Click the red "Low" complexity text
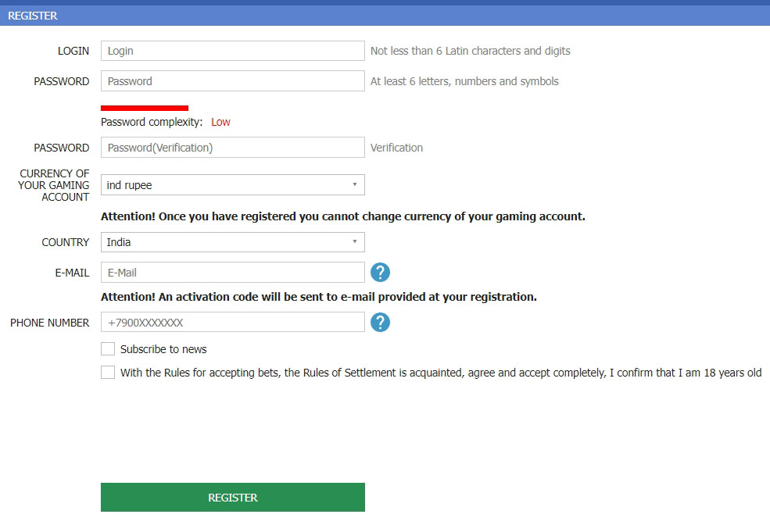This screenshot has width=770, height=532. (220, 122)
